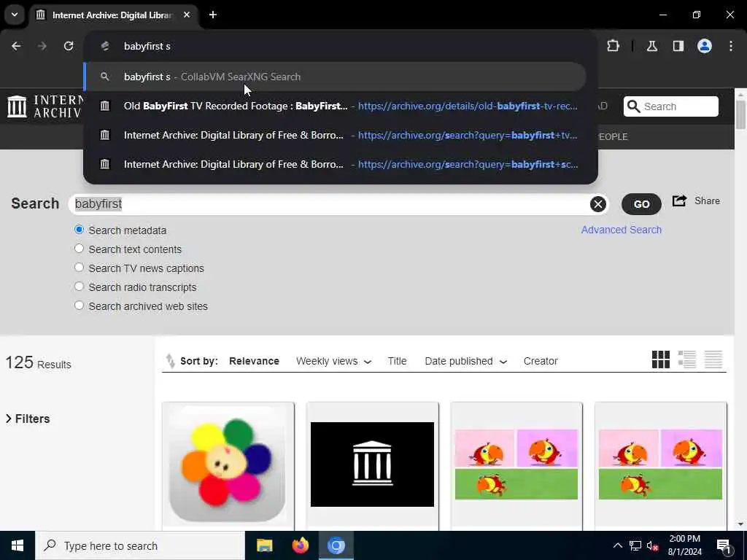Open the network status tray icon
Screen dimensions: 747x560
(635, 545)
